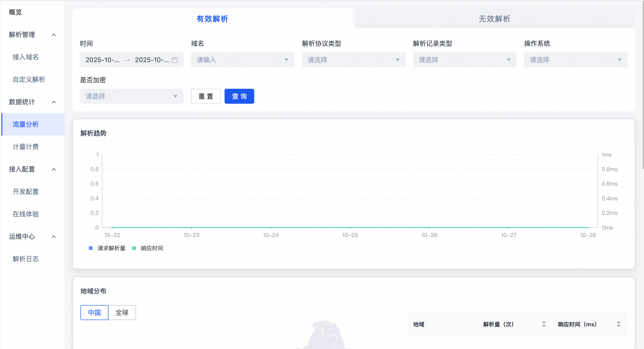Open the 操作系统 dropdown
644x349 pixels.
[x=576, y=60]
